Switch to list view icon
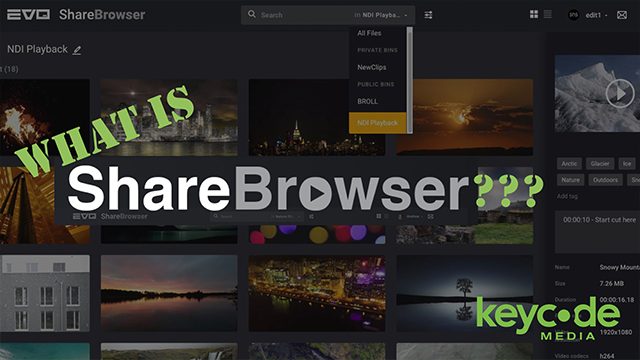The image size is (640, 360). pos(548,14)
